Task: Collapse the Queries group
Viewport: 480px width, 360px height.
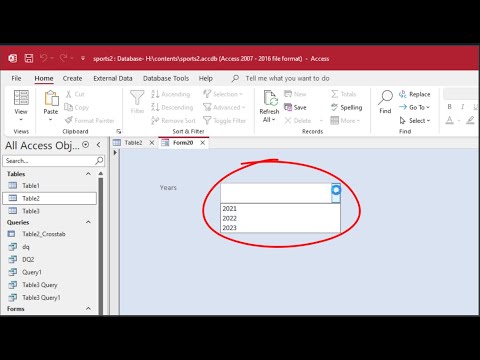Action: click(88, 222)
